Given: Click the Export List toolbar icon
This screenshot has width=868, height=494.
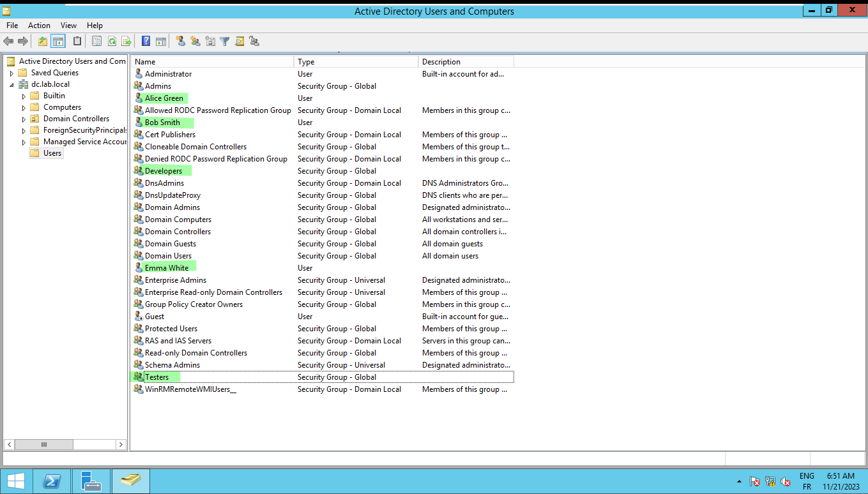Looking at the screenshot, I should tap(126, 41).
